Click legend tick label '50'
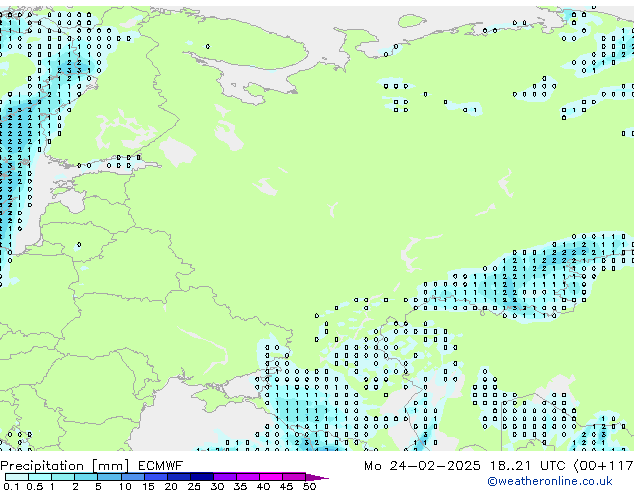This screenshot has width=634, height=490. tap(309, 486)
